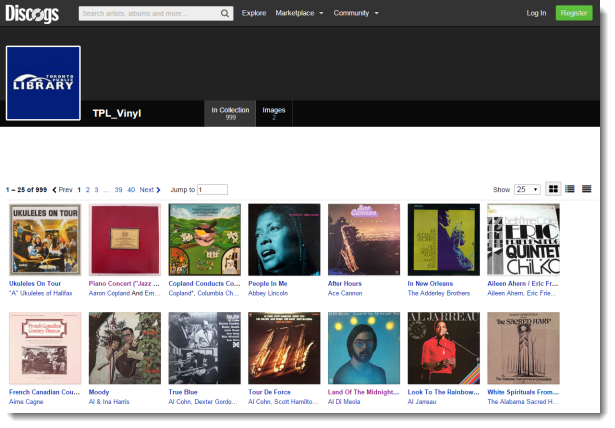Click the People In Me title link
The width and height of the screenshot is (615, 428).
click(267, 284)
